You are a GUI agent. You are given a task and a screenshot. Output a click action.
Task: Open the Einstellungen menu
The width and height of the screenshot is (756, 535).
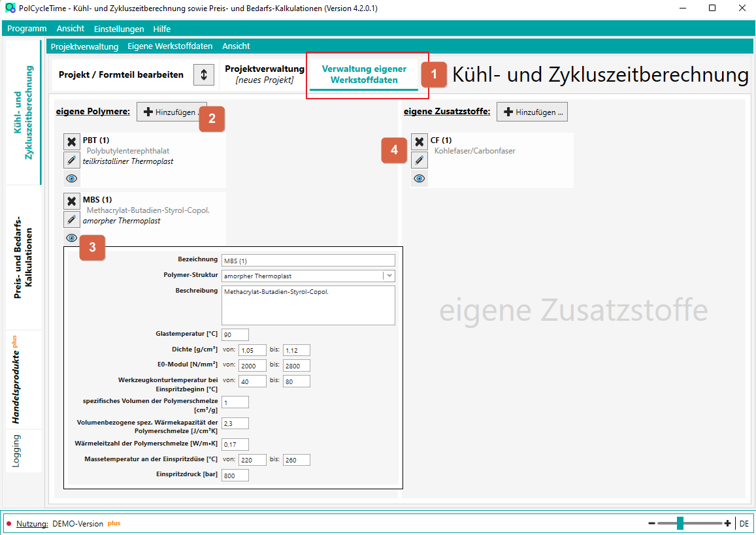click(119, 29)
